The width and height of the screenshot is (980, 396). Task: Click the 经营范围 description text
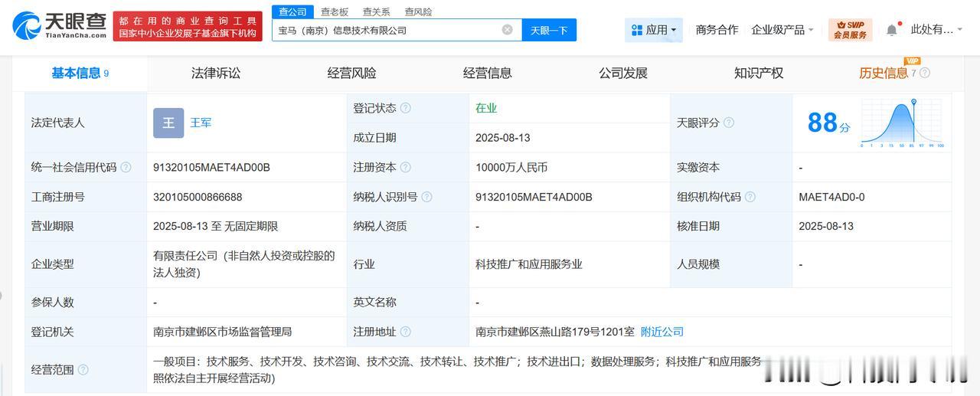pyautogui.click(x=458, y=370)
